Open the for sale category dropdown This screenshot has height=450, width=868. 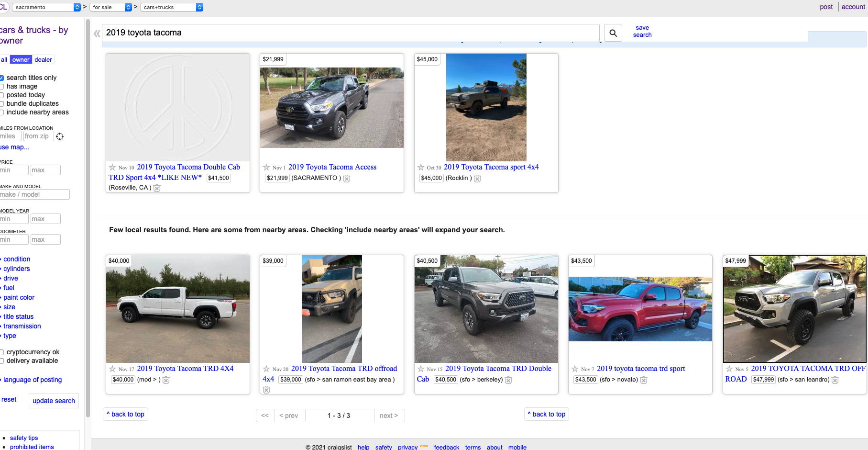click(110, 7)
